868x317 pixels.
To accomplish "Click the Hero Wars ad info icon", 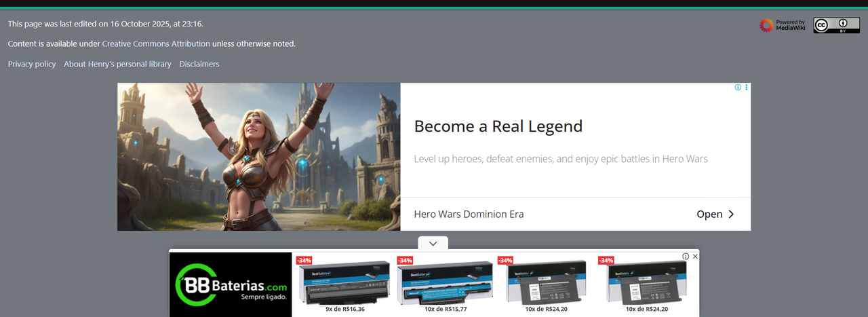I will click(738, 88).
